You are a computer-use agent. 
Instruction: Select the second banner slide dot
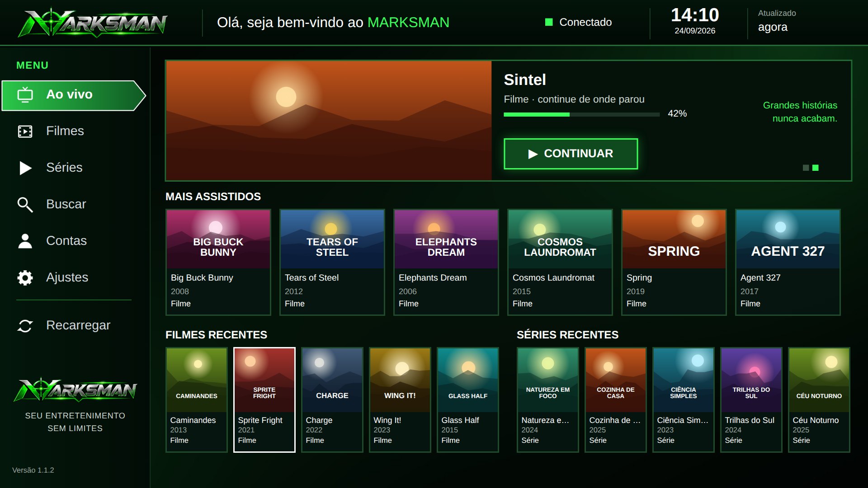[816, 168]
